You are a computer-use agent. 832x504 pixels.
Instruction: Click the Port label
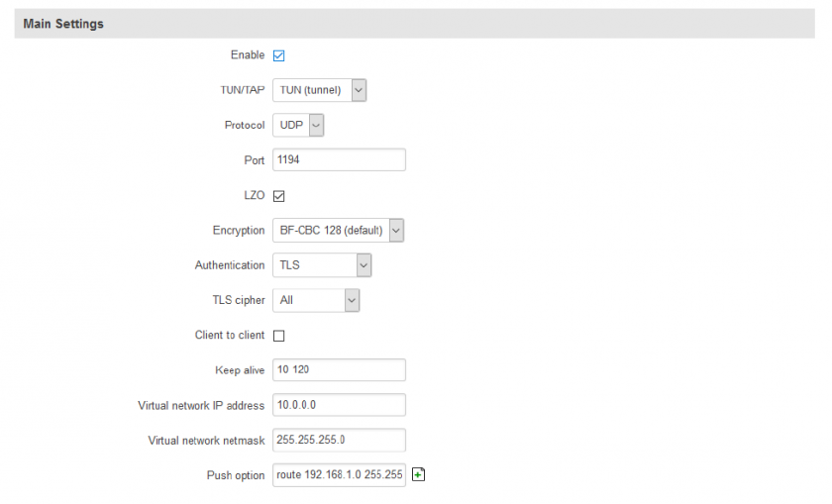click(x=255, y=160)
